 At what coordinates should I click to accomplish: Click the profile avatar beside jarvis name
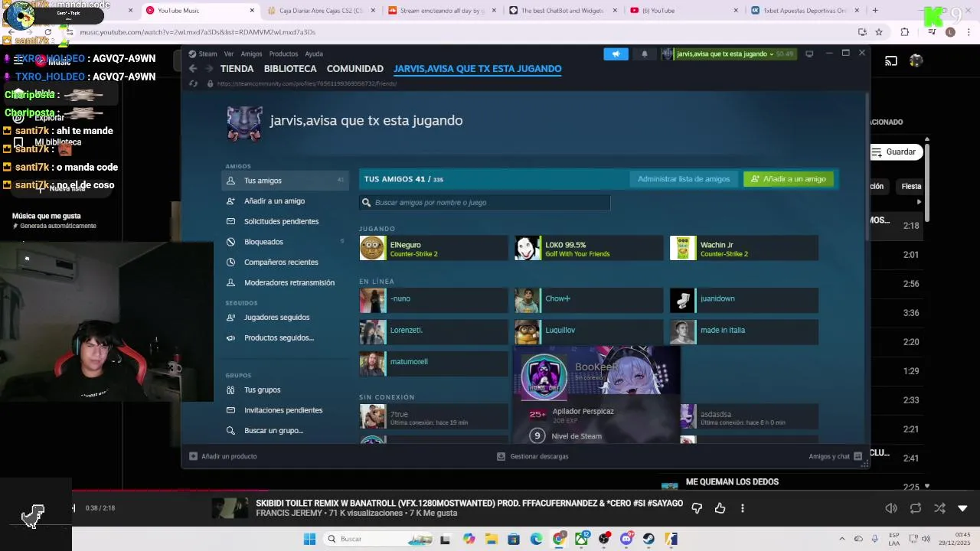[x=245, y=123]
